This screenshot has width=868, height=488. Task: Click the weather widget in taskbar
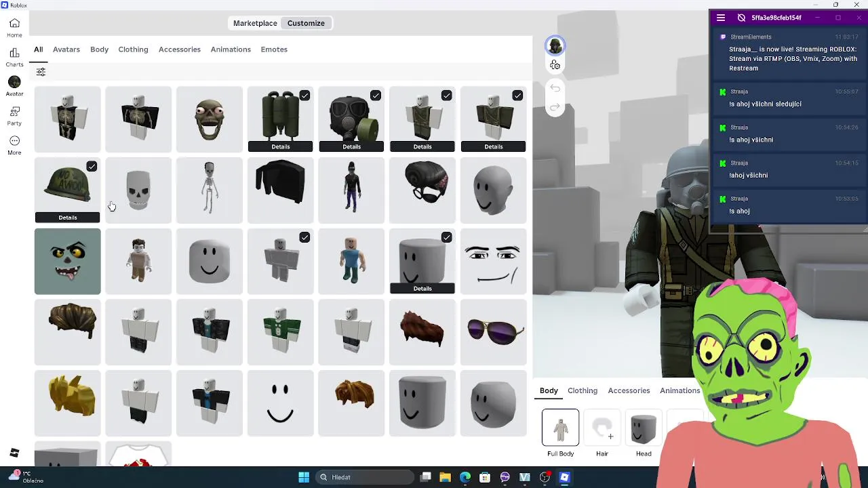click(26, 477)
